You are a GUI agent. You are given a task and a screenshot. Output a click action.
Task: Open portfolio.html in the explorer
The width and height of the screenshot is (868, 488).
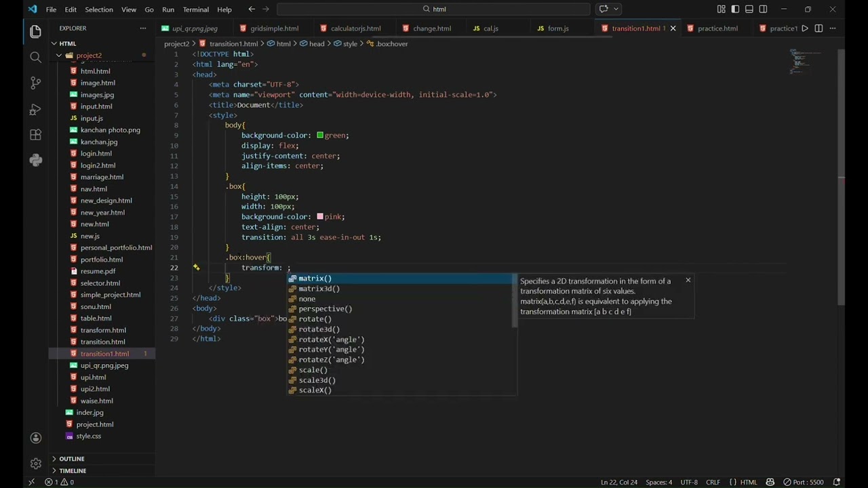[102, 260]
